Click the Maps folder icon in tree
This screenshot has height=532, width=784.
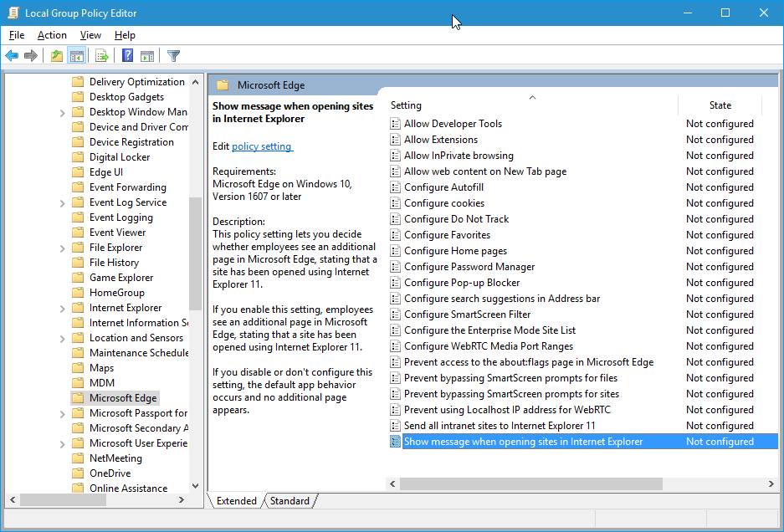pyautogui.click(x=78, y=368)
